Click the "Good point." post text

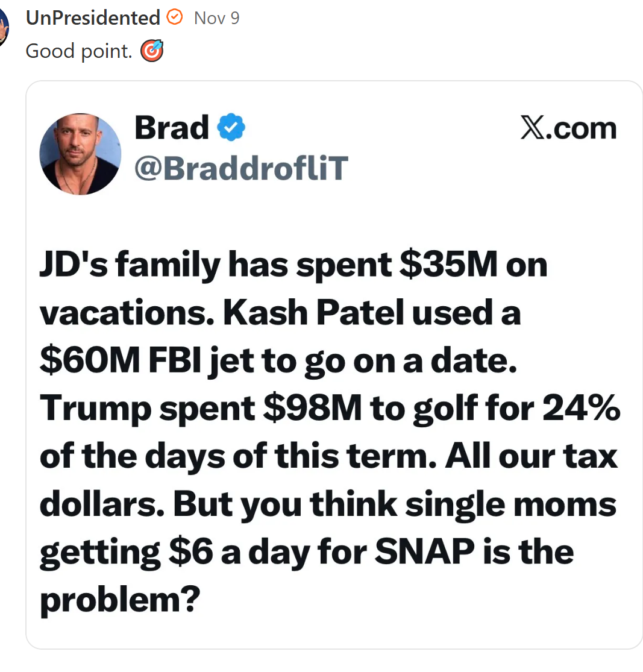(78, 51)
